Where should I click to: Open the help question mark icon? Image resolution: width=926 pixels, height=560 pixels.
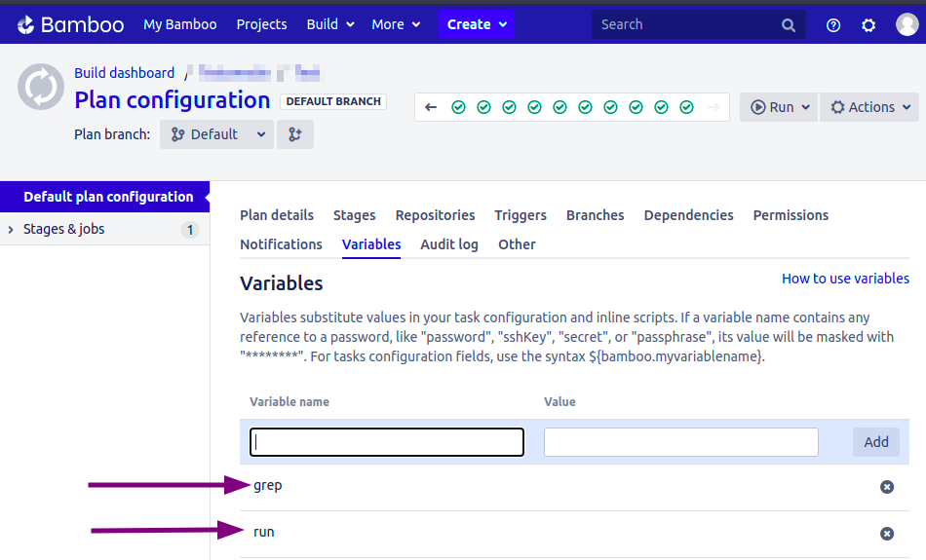(x=833, y=25)
